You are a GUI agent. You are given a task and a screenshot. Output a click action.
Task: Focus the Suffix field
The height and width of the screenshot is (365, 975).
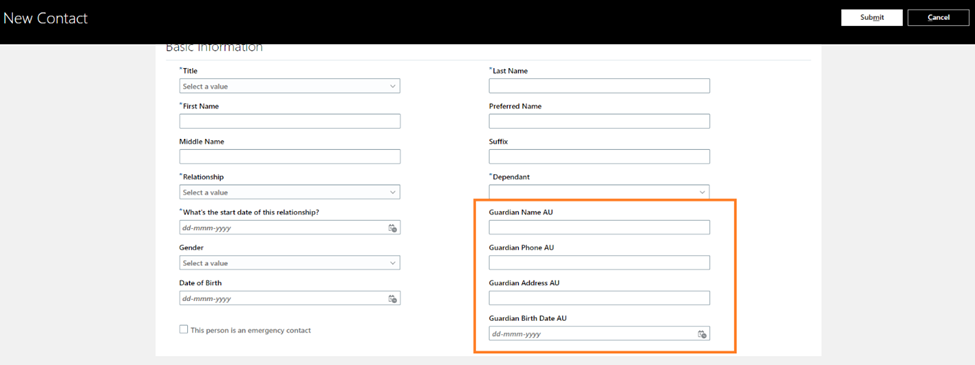click(599, 157)
